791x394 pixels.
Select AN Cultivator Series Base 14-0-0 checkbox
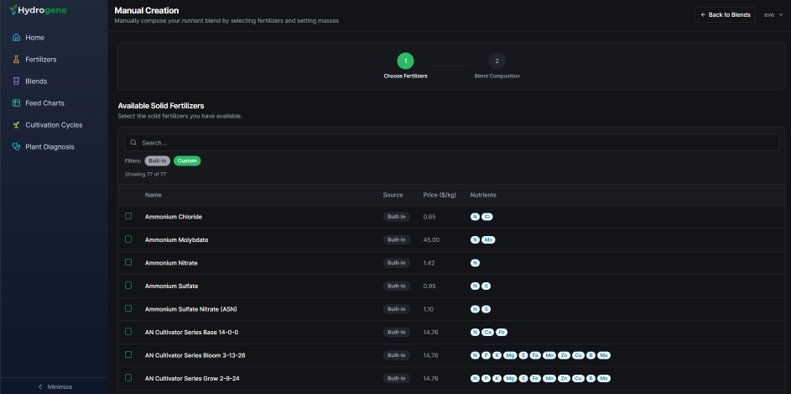pos(128,331)
